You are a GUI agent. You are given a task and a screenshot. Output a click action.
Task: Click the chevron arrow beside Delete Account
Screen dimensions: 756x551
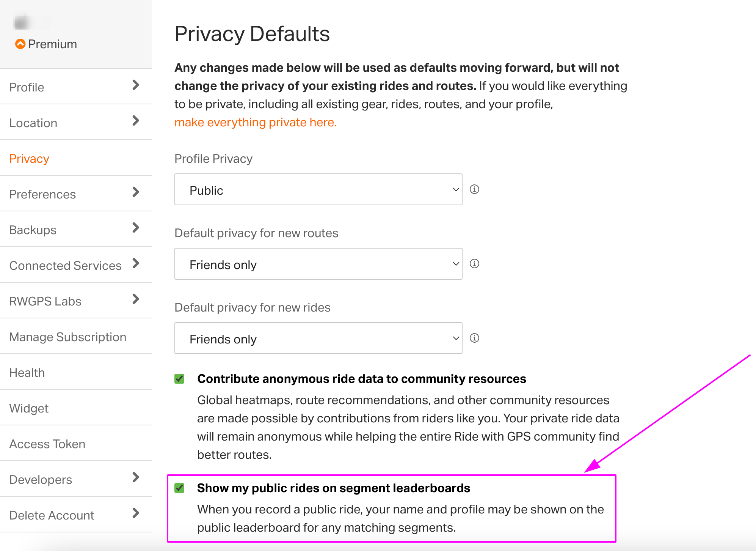click(136, 513)
